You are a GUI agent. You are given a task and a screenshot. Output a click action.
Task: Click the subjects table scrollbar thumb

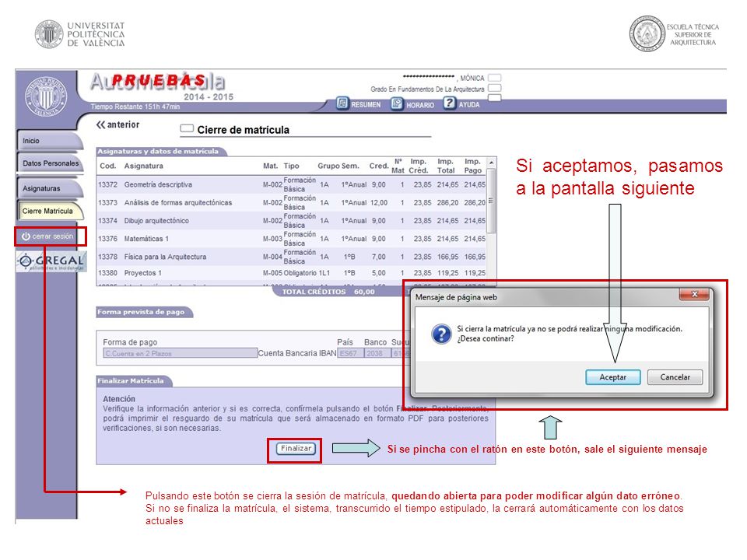click(491, 201)
